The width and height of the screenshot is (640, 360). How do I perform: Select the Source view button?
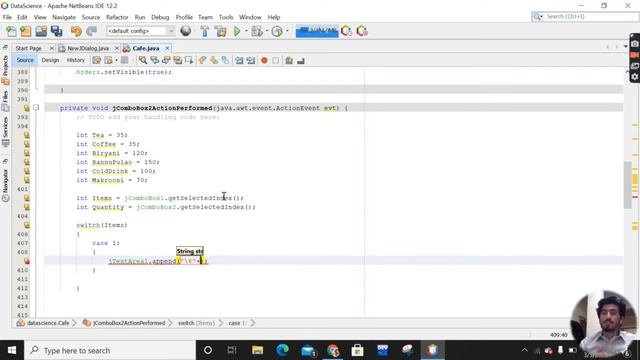click(25, 60)
